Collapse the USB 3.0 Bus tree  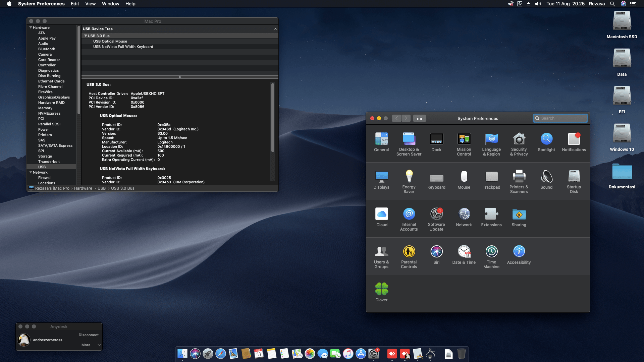(86, 36)
